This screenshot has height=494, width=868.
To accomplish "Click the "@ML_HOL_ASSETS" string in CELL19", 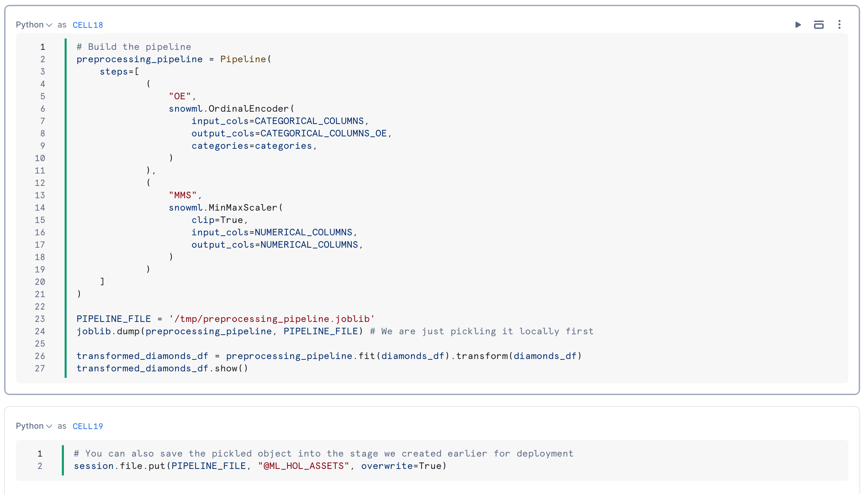I will click(x=303, y=466).
